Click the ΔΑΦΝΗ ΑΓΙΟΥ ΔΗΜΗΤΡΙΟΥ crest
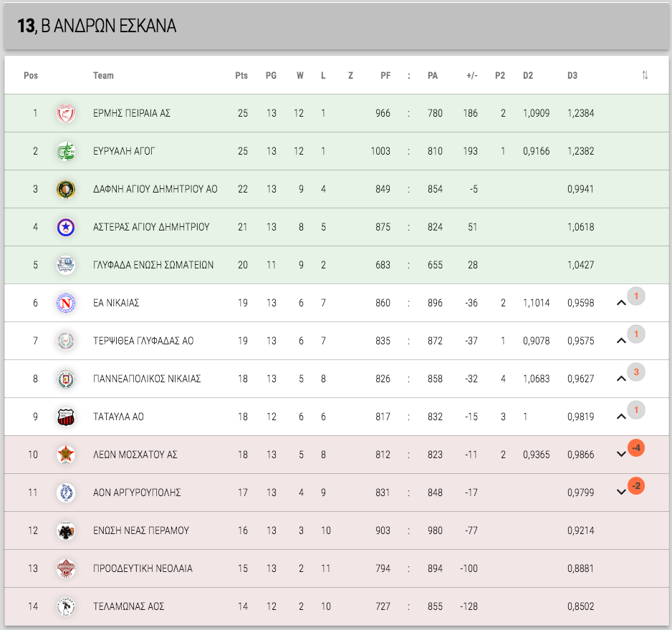This screenshot has width=672, height=630. [x=66, y=189]
